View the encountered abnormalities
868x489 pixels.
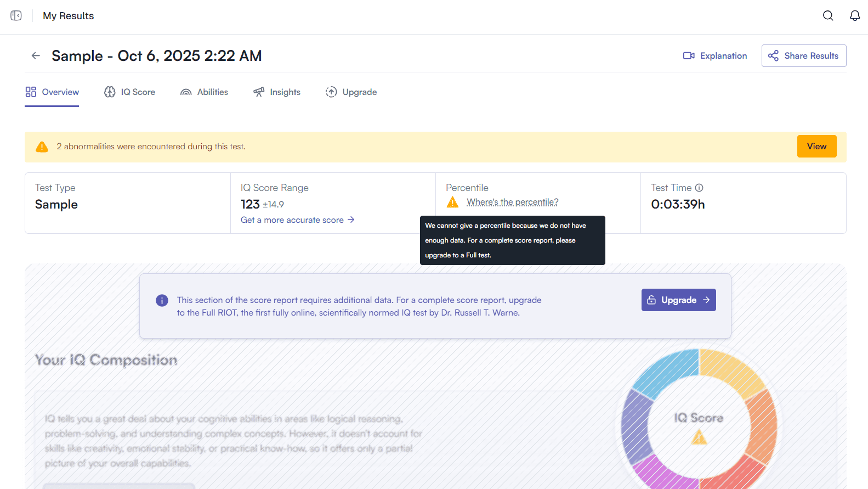coord(816,147)
